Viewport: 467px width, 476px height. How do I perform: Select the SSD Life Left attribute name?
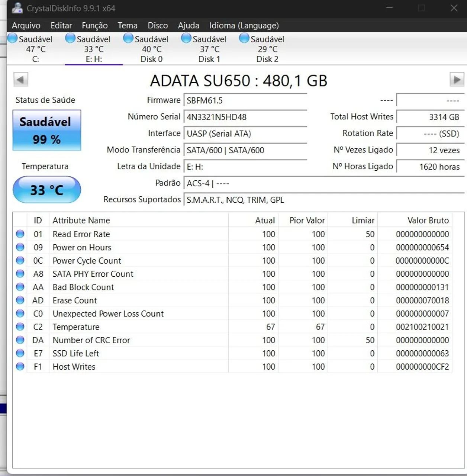click(x=76, y=353)
